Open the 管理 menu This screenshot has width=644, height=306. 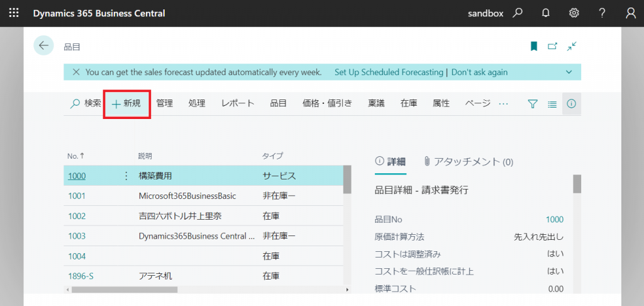click(x=164, y=104)
